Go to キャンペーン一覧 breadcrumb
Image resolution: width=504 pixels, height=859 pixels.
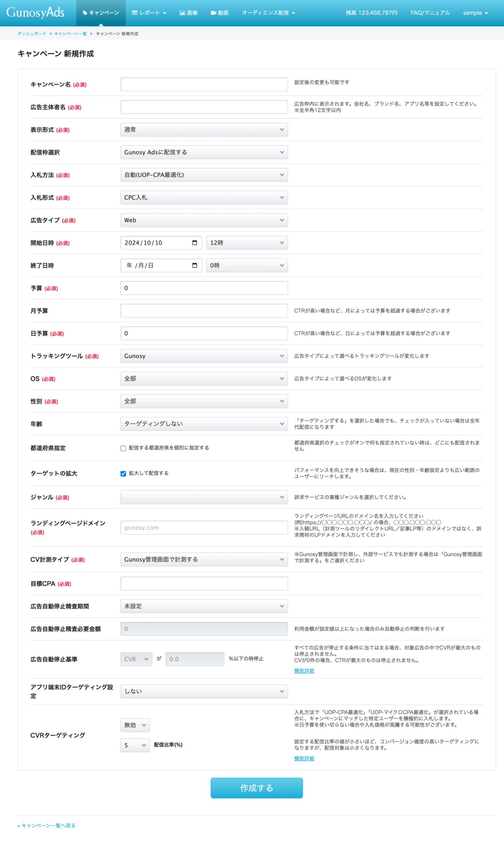71,34
